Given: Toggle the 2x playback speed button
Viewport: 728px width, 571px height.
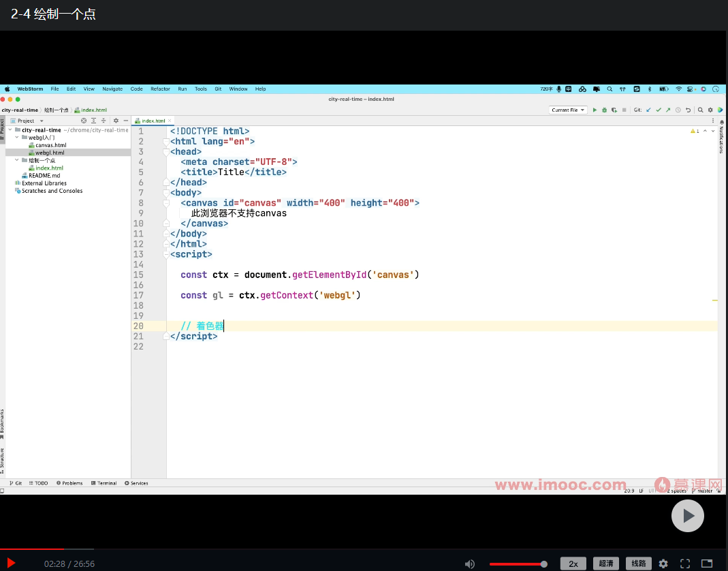Looking at the screenshot, I should pos(573,564).
